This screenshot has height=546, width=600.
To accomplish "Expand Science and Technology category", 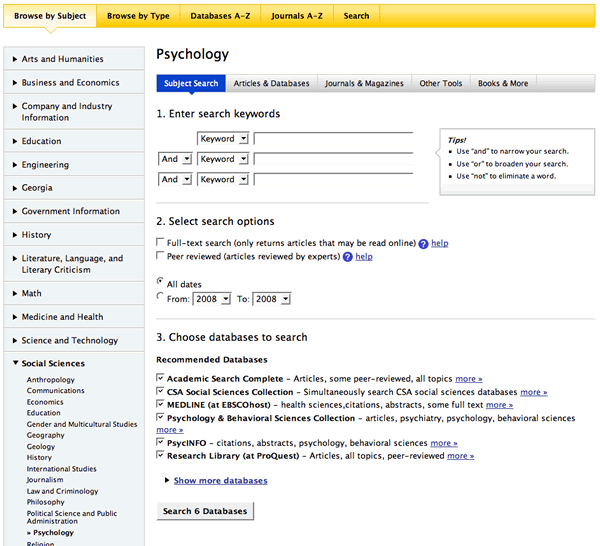I will (74, 341).
